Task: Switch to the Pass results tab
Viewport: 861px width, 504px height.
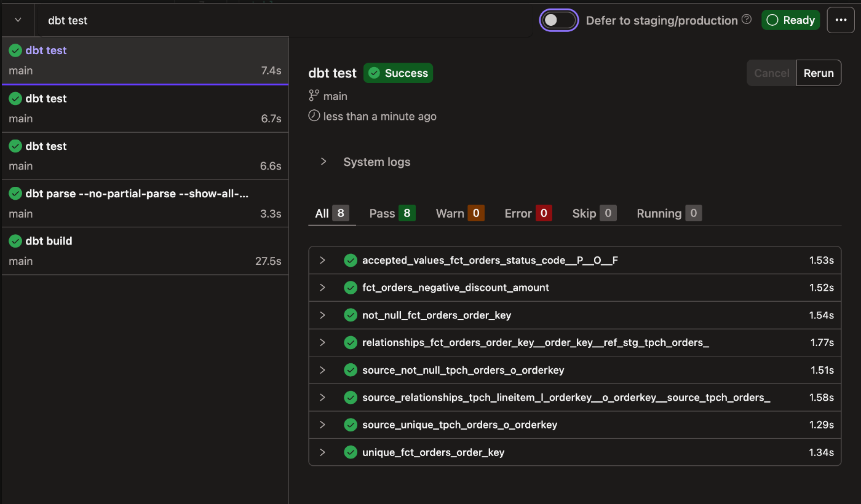Action: [x=392, y=213]
